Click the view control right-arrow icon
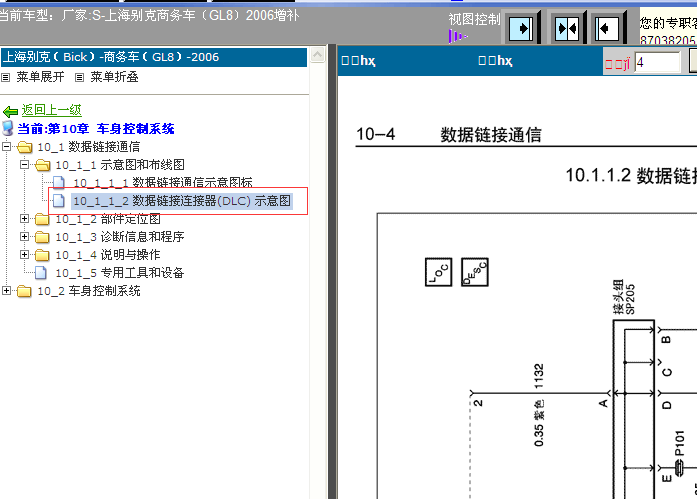This screenshot has width=697, height=499. pos(521,29)
